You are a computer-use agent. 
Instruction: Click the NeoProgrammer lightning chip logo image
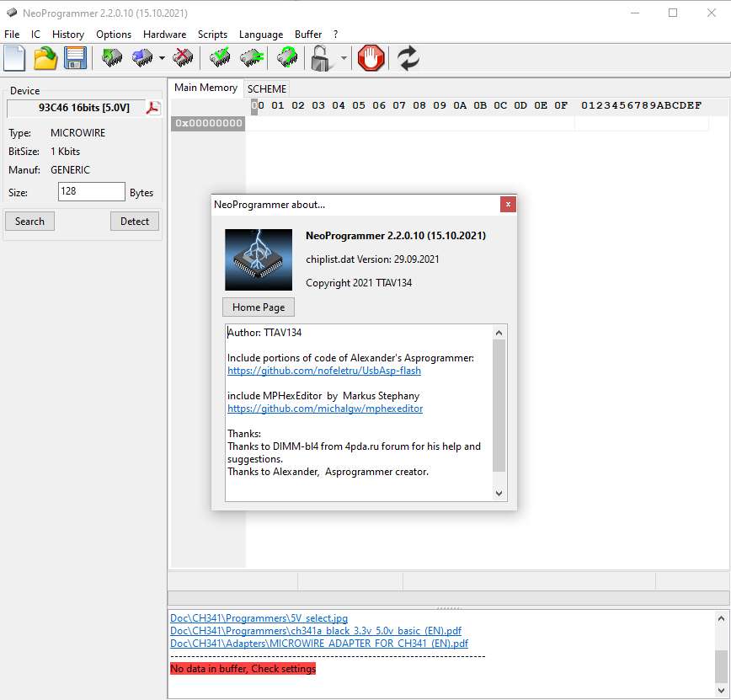click(259, 259)
